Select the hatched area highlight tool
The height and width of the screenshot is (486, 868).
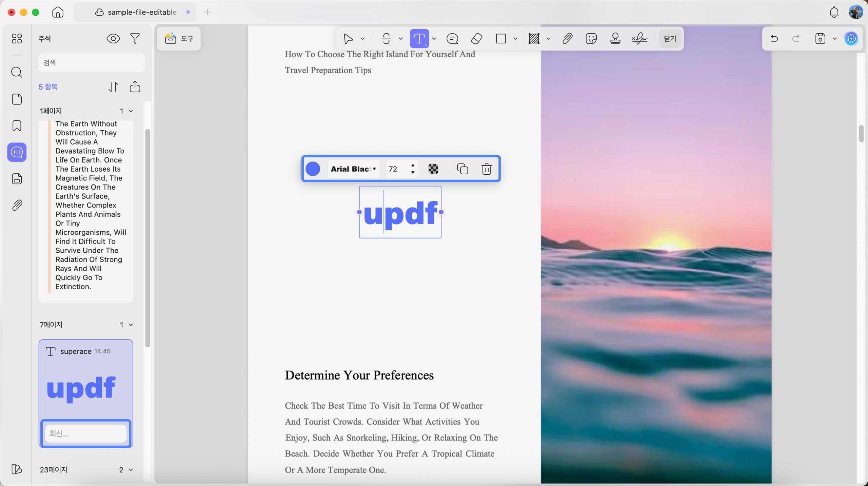(x=534, y=39)
